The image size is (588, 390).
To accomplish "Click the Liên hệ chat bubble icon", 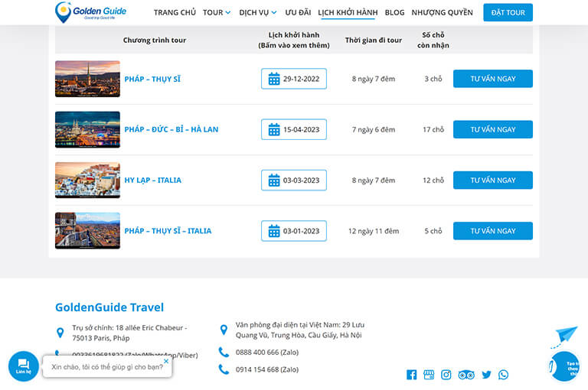I will [x=24, y=366].
